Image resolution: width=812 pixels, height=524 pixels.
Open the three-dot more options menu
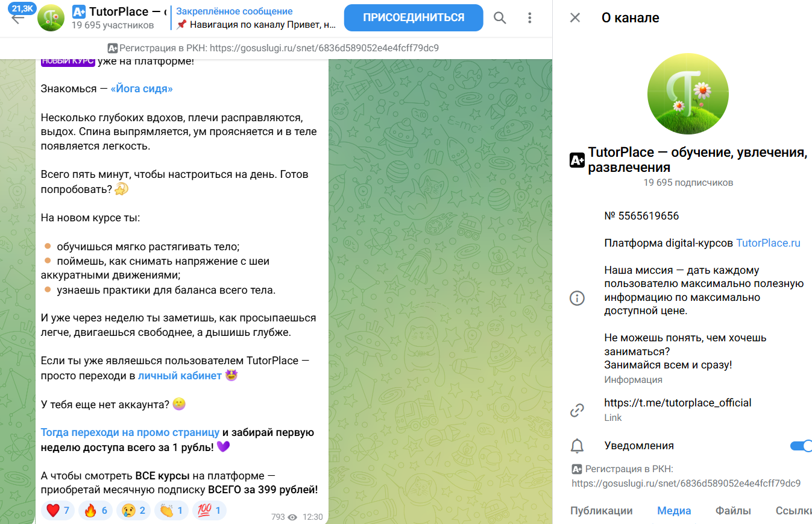(x=530, y=18)
